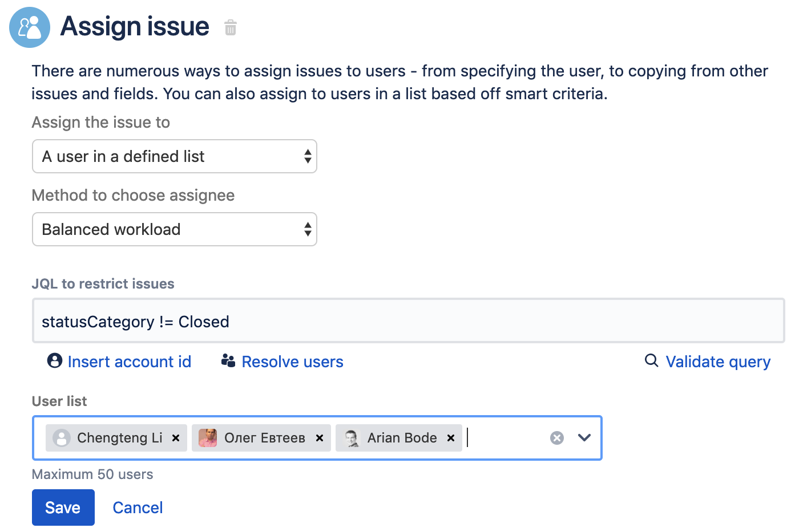This screenshot has width=791, height=532.
Task: Expand the User list chevron
Action: [x=584, y=438]
